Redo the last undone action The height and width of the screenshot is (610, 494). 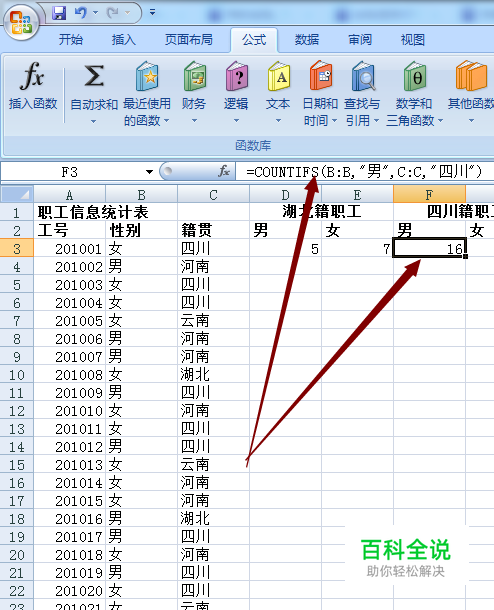113,13
